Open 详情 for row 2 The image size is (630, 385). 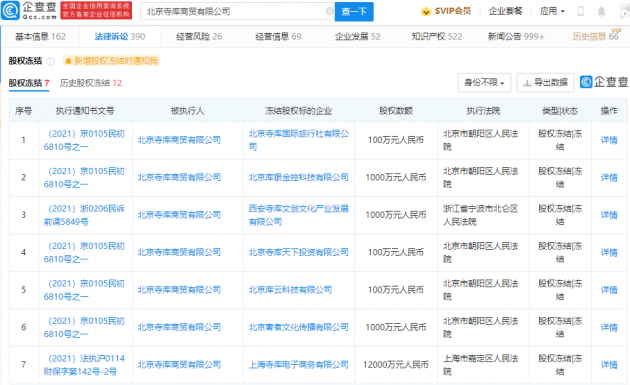[609, 177]
